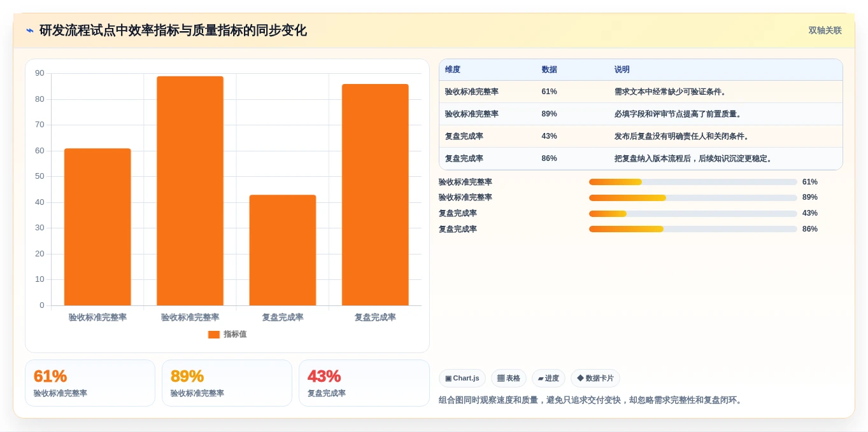This screenshot has width=868, height=432.
Task: Click the 双轴关联 label in the header
Action: (825, 31)
